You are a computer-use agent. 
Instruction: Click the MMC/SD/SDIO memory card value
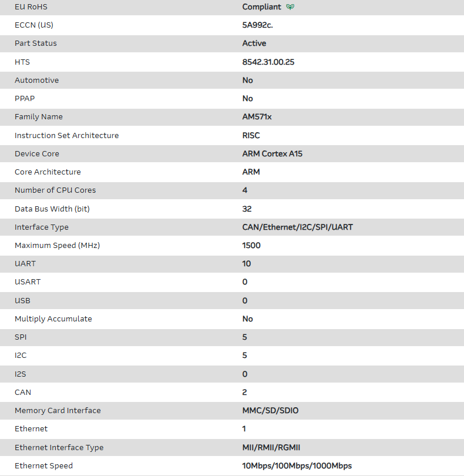coord(271,410)
